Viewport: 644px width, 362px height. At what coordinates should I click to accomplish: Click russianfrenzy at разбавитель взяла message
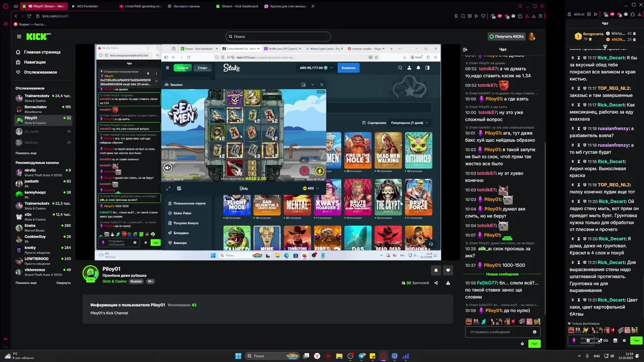point(613,128)
